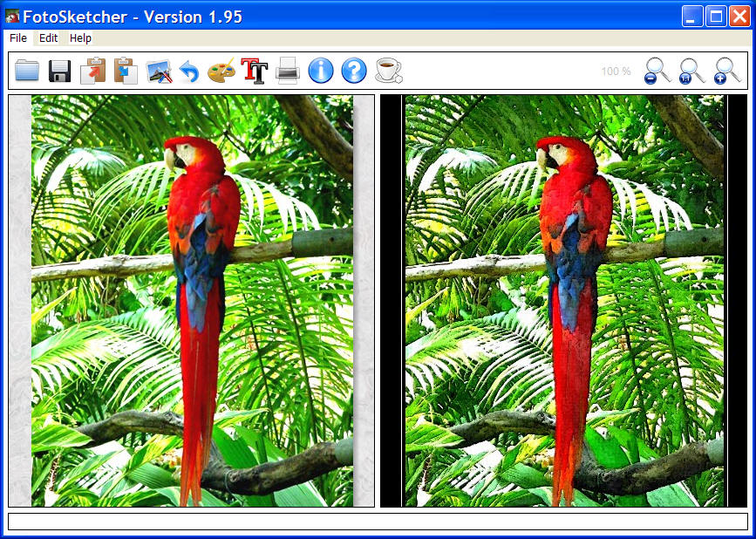The width and height of the screenshot is (756, 539).
Task: Zoom out with the minus magnifier
Action: coord(657,72)
